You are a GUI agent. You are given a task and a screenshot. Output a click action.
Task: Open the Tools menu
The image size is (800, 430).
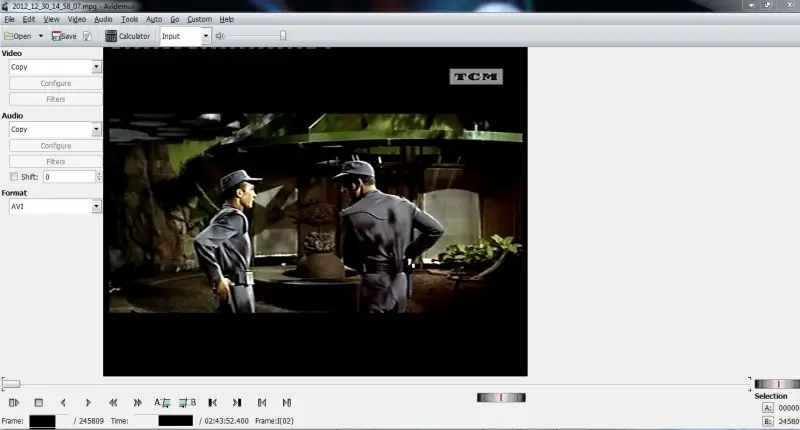pos(129,19)
